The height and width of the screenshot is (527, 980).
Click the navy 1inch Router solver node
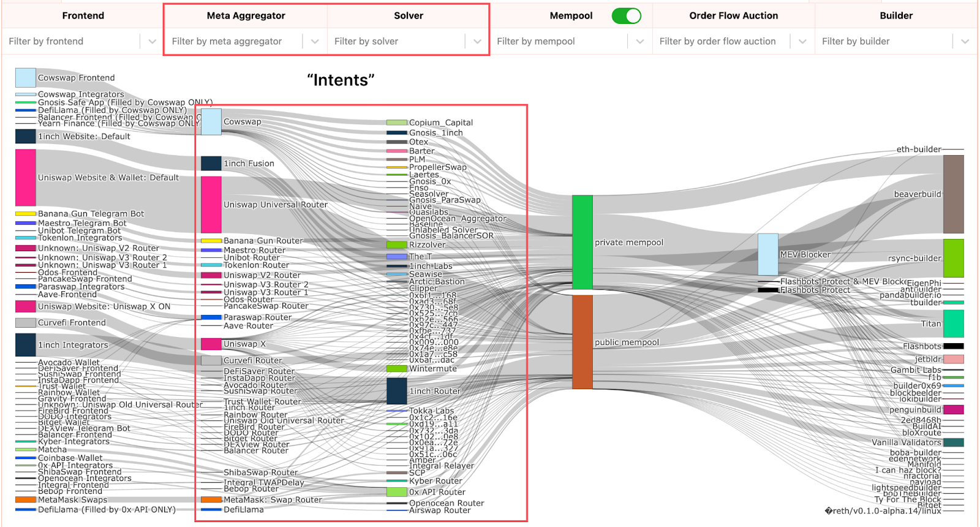[397, 391]
